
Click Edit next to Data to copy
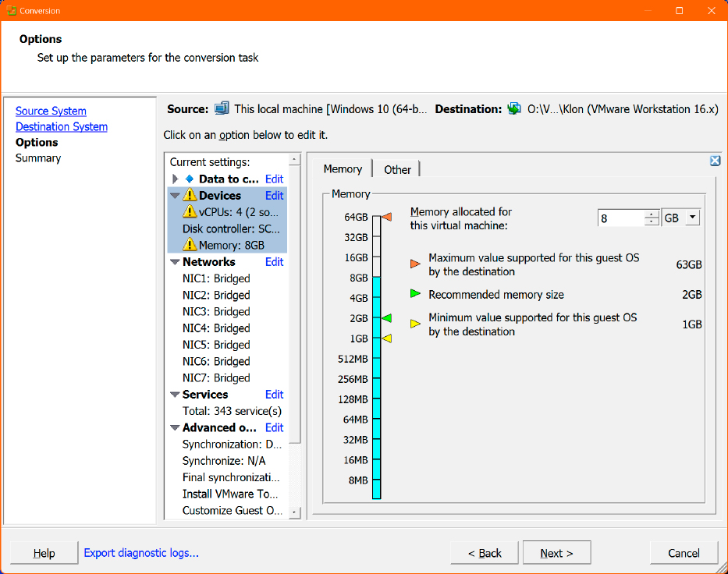274,179
